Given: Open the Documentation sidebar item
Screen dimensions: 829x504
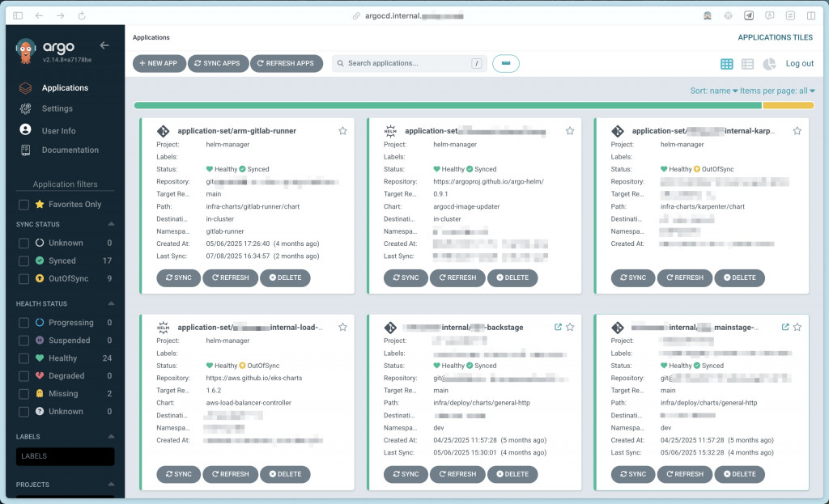Looking at the screenshot, I should 70,150.
